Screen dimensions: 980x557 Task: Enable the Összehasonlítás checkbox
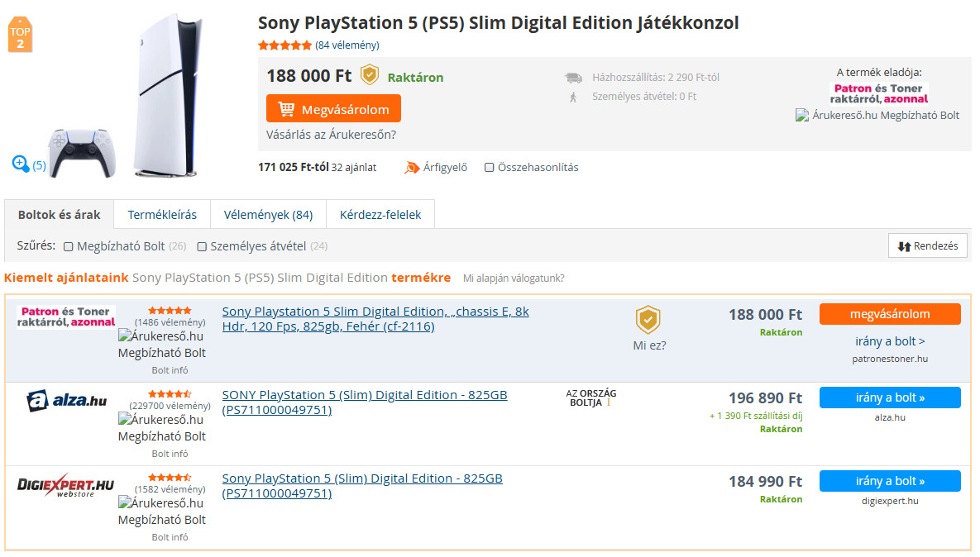(x=490, y=168)
